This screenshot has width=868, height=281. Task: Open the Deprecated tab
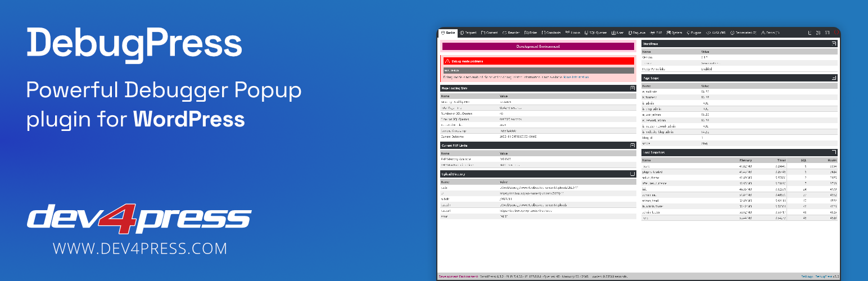point(743,33)
